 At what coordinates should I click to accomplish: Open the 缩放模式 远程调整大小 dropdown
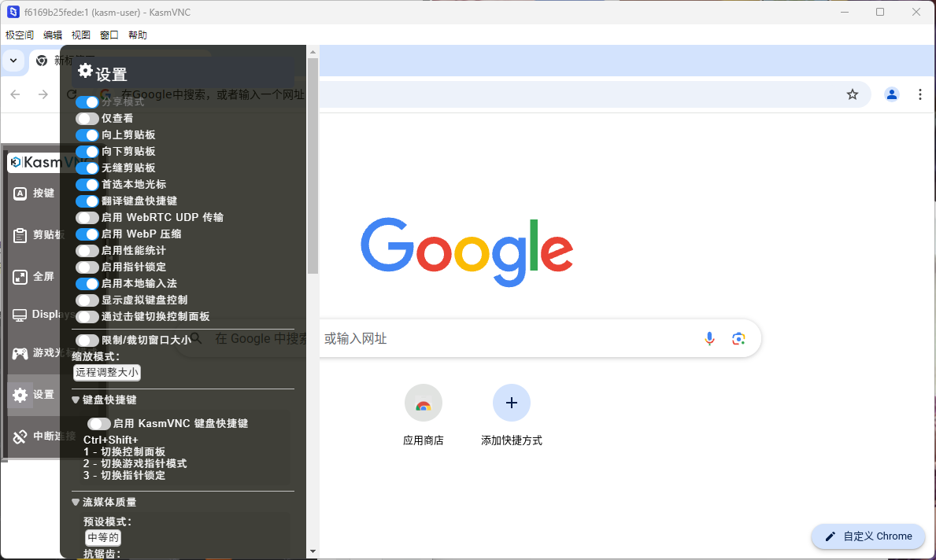pos(107,373)
